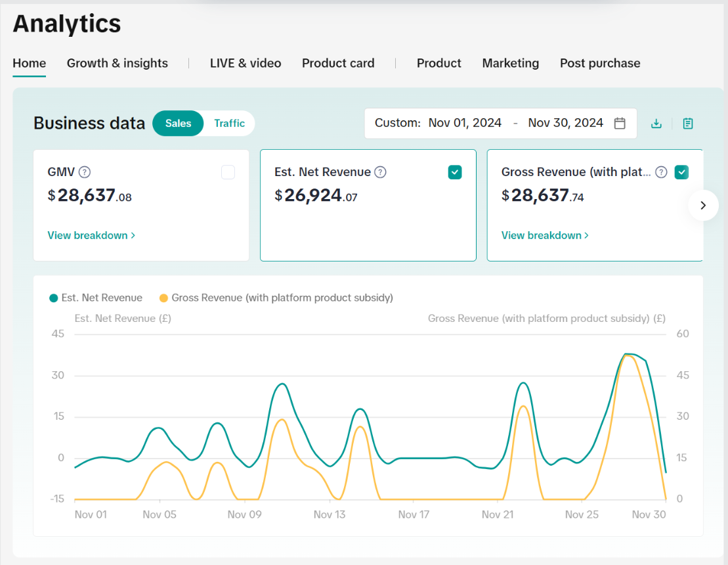Select the Sales button

(178, 124)
